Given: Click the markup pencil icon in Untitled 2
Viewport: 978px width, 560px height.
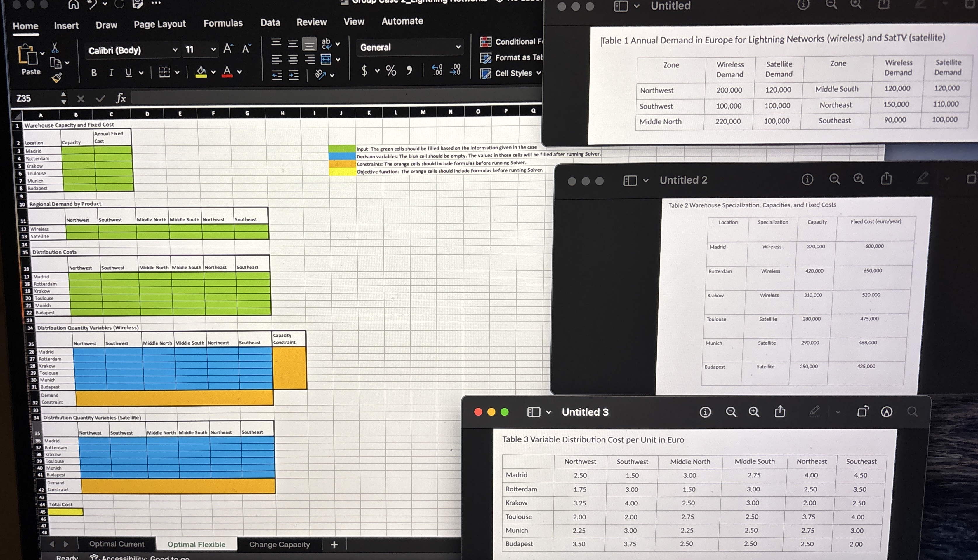Looking at the screenshot, I should (x=922, y=179).
